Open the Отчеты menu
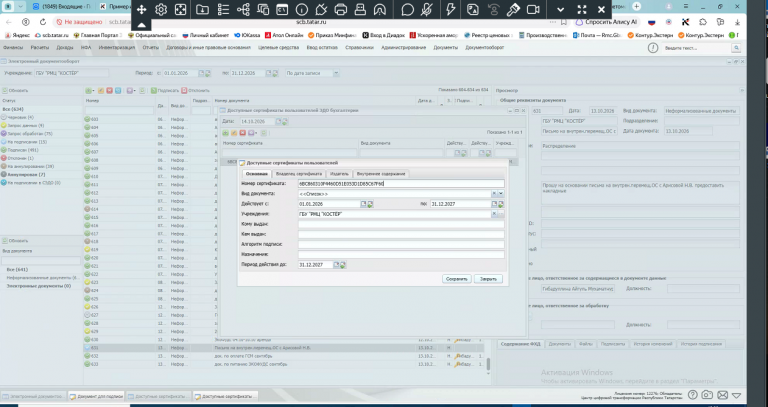 pyautogui.click(x=150, y=48)
